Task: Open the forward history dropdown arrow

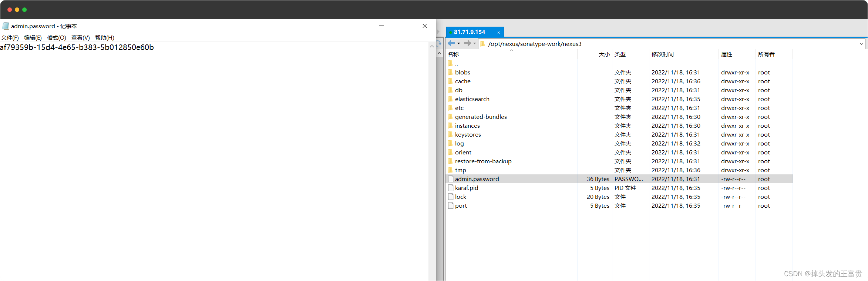Action: (475, 44)
